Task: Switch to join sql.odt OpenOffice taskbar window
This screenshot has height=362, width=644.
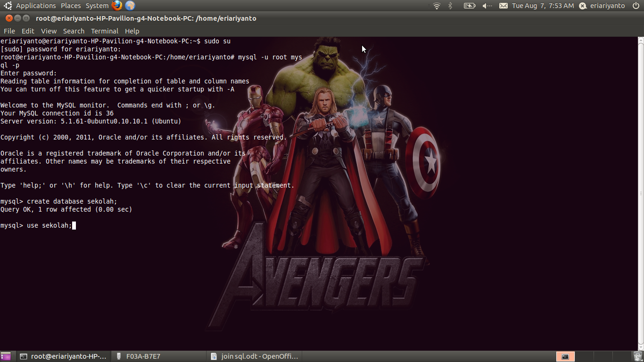Action: pos(255,356)
